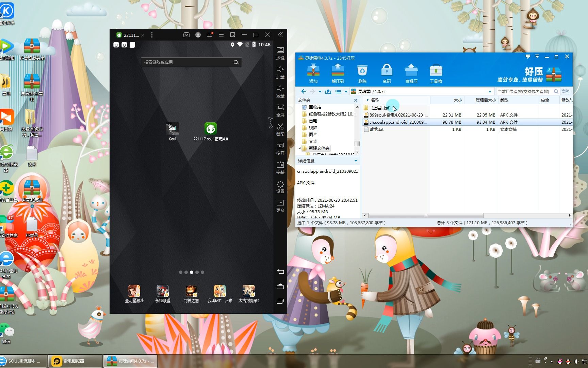This screenshot has height=368, width=588.
Task: Select 视频 folder in the folder tree
Action: pos(313,128)
